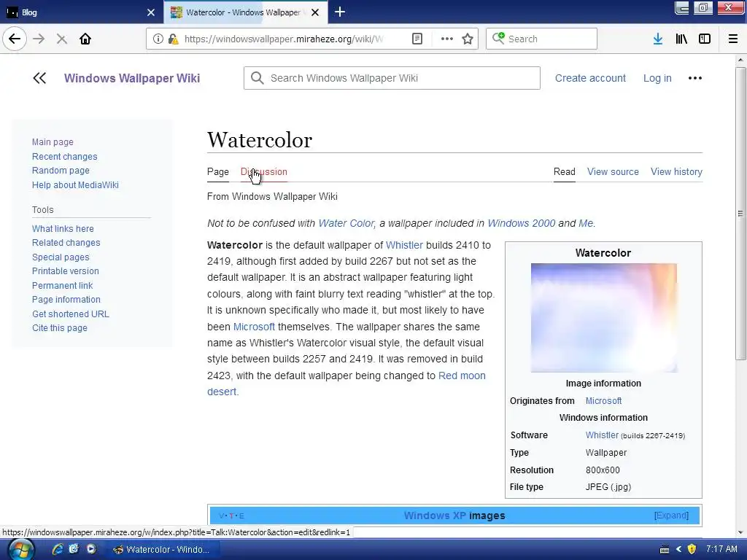Switch to the Blog tab
This screenshot has width=747, height=560.
click(81, 12)
